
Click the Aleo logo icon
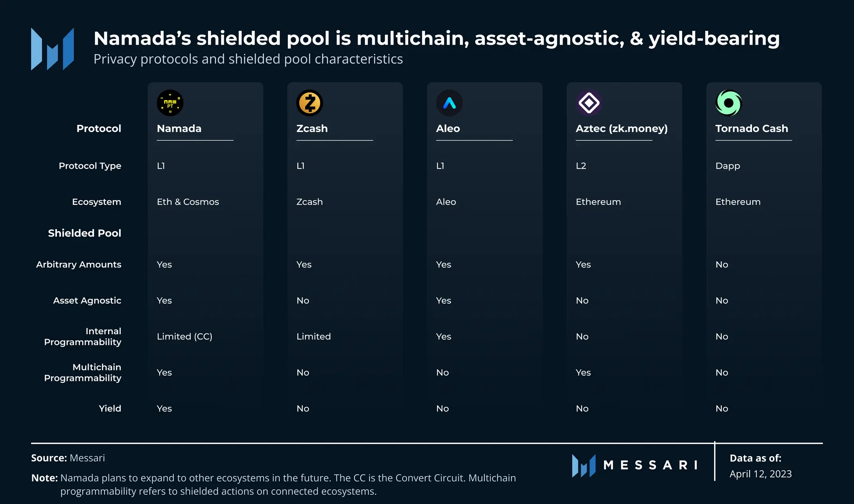click(x=449, y=103)
